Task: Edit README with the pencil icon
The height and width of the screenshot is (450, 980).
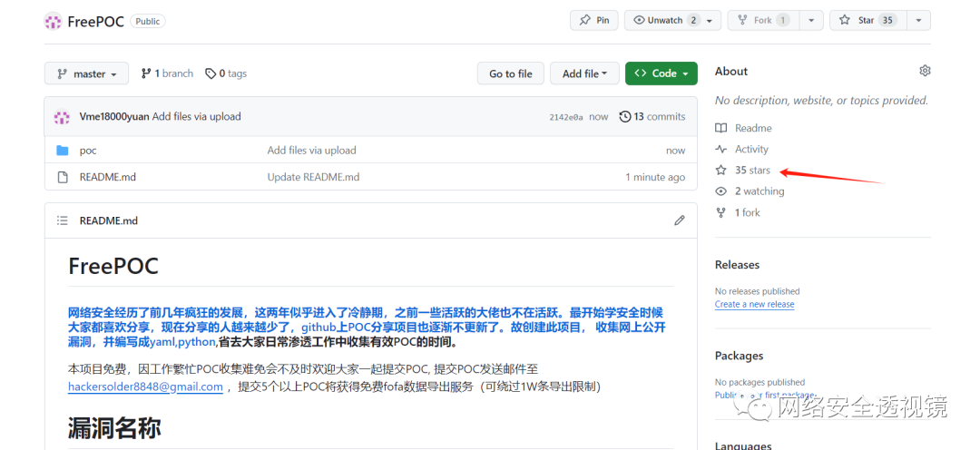Action: [680, 220]
